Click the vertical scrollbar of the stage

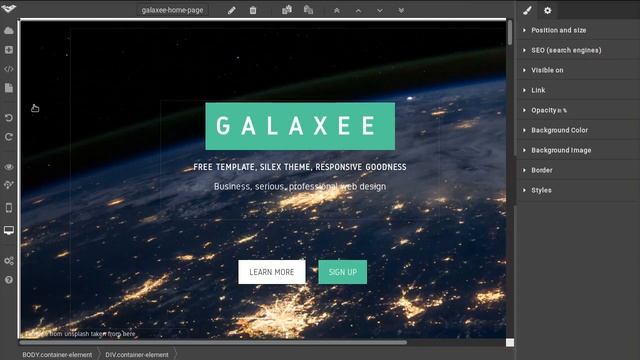(x=510, y=33)
